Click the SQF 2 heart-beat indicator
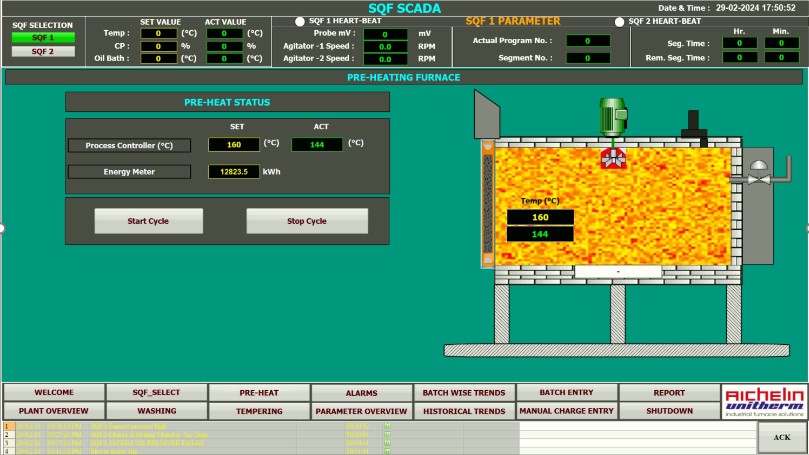Screen dimensions: 809x455 tap(619, 21)
